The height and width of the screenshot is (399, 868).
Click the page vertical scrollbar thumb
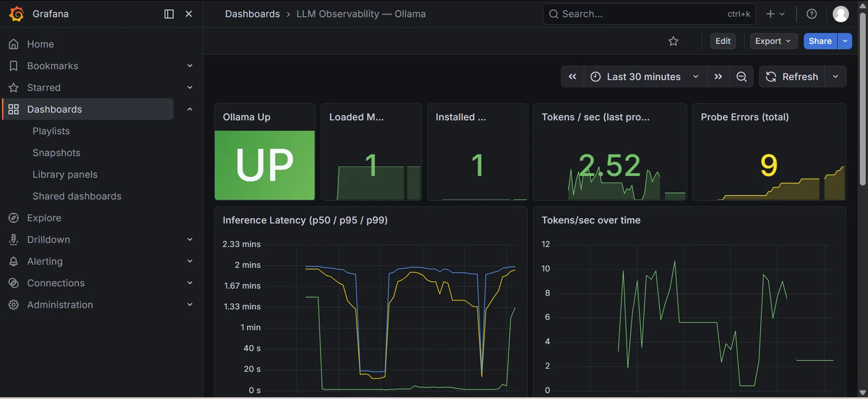pos(863,99)
